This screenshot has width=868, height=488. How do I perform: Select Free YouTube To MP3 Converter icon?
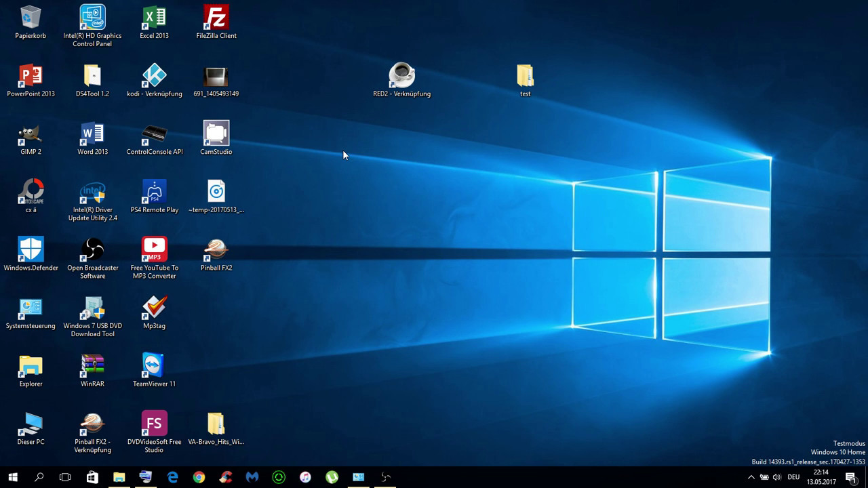coord(154,249)
